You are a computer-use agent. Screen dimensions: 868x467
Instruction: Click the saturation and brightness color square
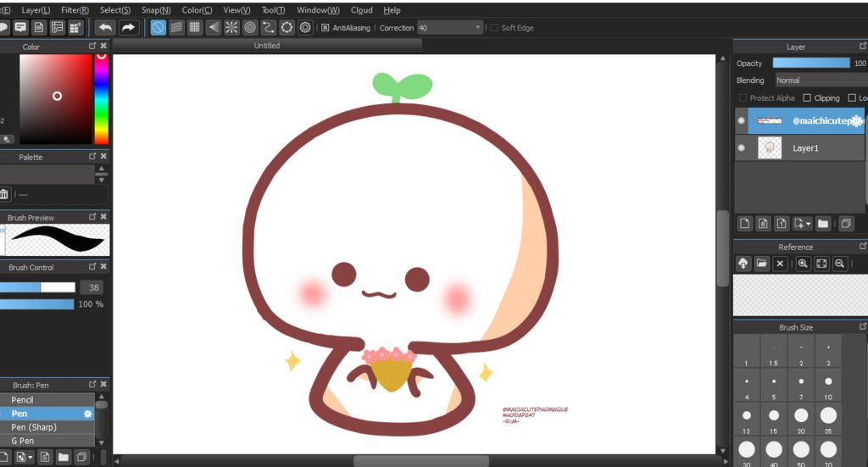tap(55, 99)
